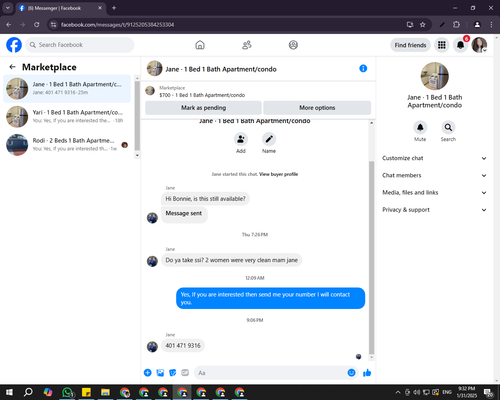
Task: Attach a photo in message composer
Action: click(160, 373)
